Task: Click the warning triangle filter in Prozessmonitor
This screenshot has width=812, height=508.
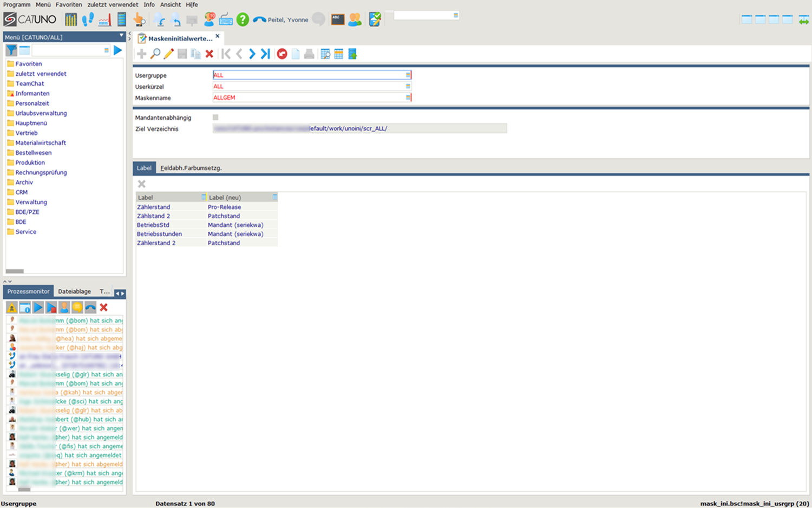Action: [x=11, y=308]
